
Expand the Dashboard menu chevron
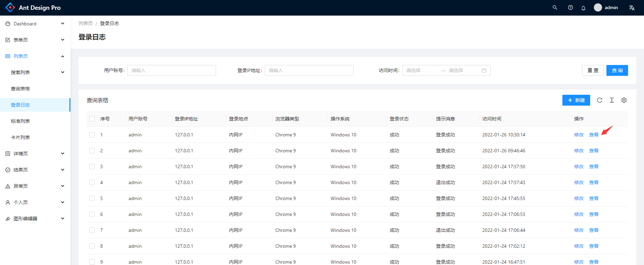click(63, 24)
